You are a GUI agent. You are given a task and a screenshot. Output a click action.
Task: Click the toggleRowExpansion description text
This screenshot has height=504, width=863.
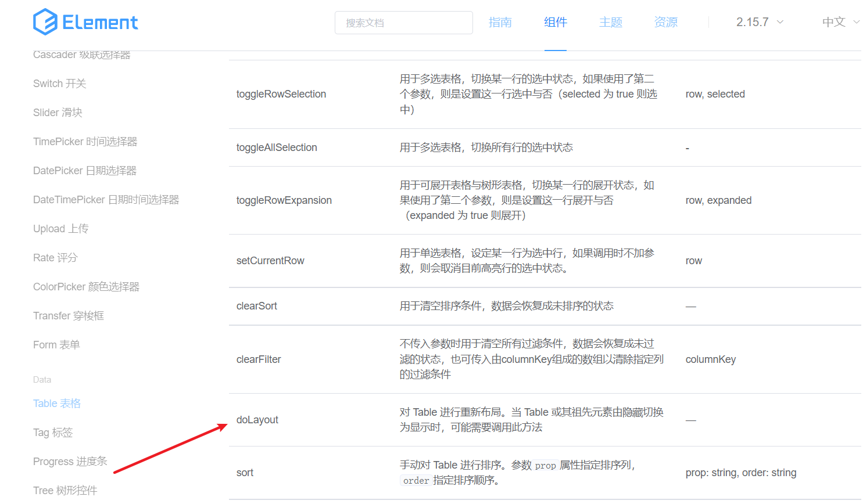pyautogui.click(x=527, y=200)
